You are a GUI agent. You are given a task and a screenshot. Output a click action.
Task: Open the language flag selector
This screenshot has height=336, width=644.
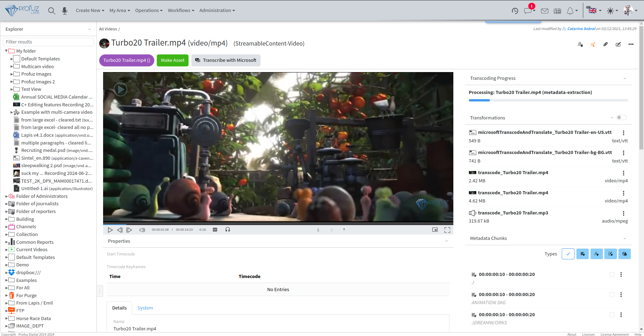[594, 10]
